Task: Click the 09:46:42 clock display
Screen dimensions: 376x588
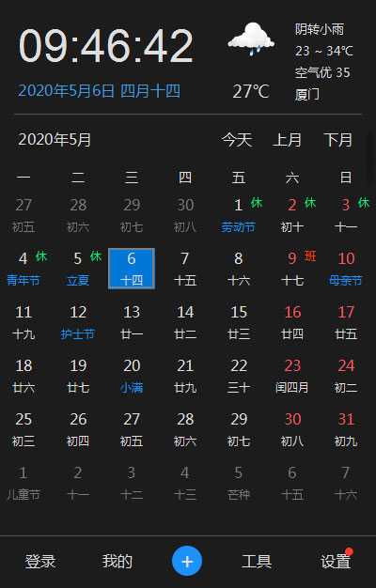Action: [106, 46]
